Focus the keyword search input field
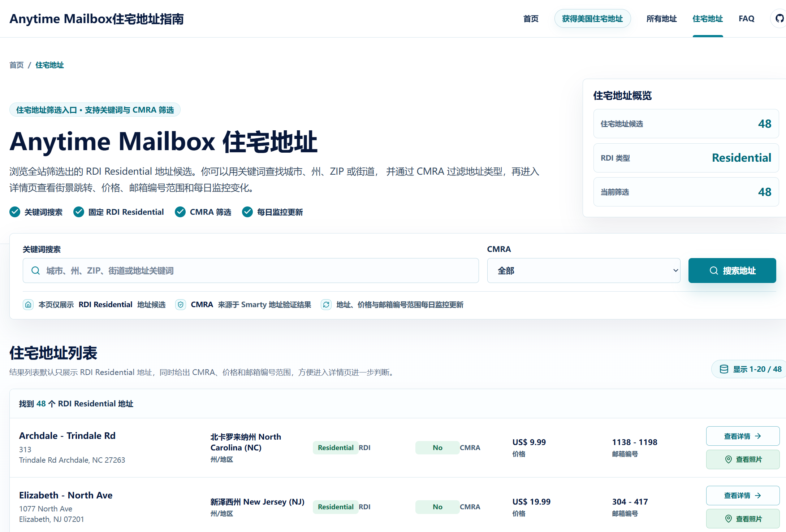This screenshot has width=786, height=532. 251,270
